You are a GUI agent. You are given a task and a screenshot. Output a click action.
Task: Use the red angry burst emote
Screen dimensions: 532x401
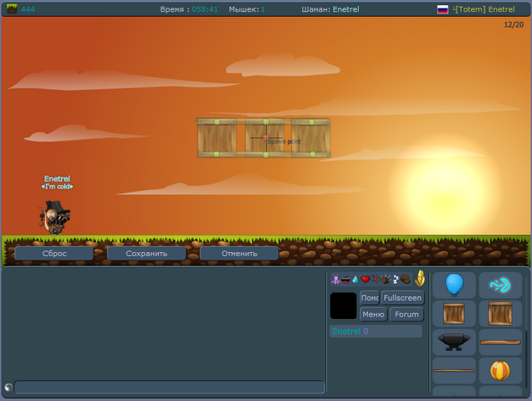(x=375, y=279)
